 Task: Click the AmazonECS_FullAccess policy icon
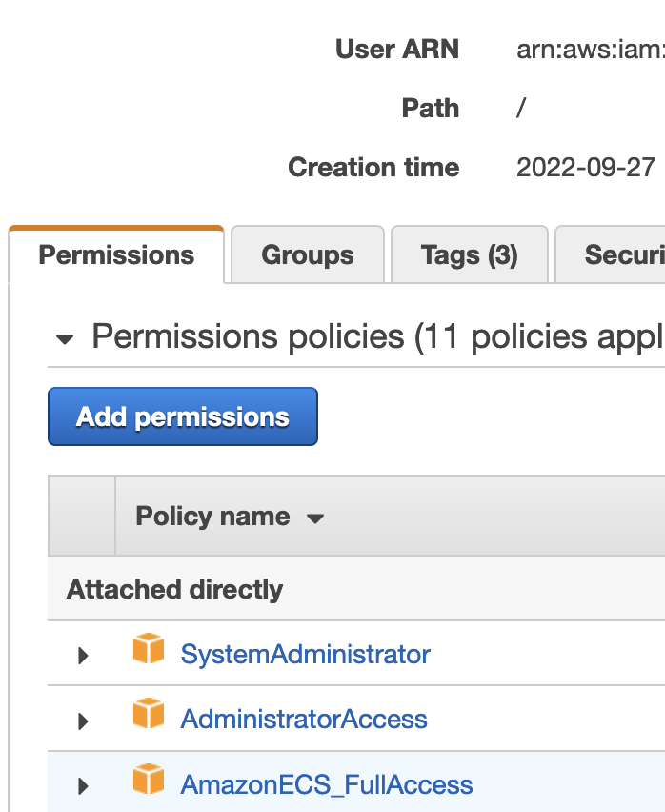click(148, 784)
